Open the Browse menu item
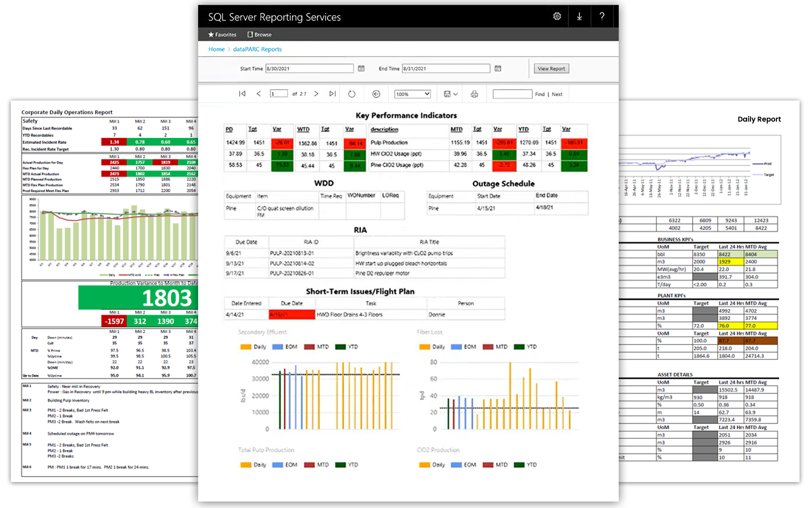The width and height of the screenshot is (812, 508). point(260,35)
